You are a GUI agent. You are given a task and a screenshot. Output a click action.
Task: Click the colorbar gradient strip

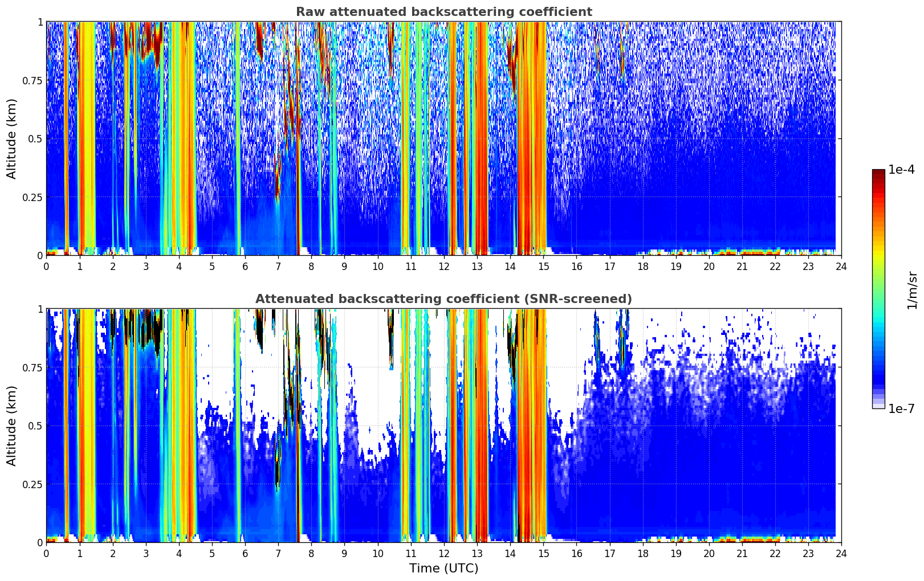tap(878, 289)
